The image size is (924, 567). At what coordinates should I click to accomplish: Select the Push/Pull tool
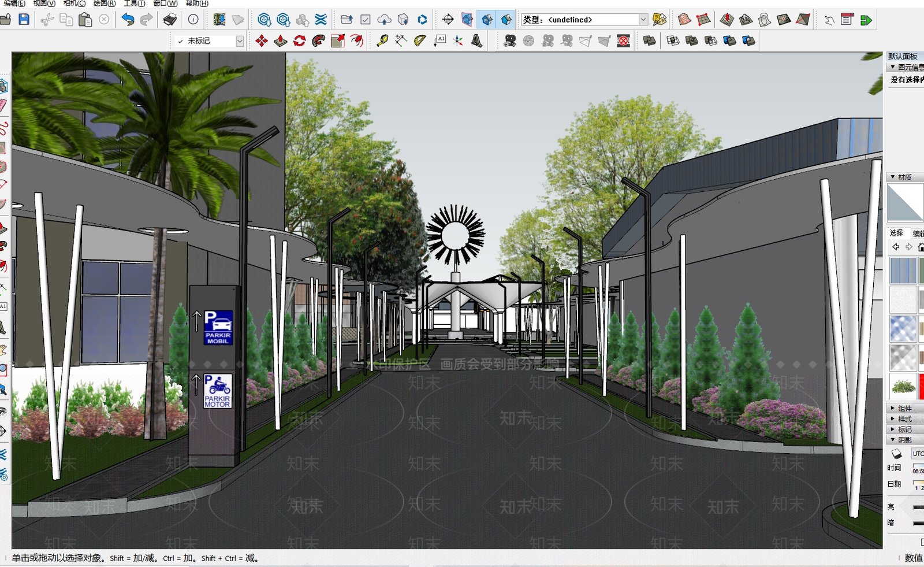tap(281, 40)
